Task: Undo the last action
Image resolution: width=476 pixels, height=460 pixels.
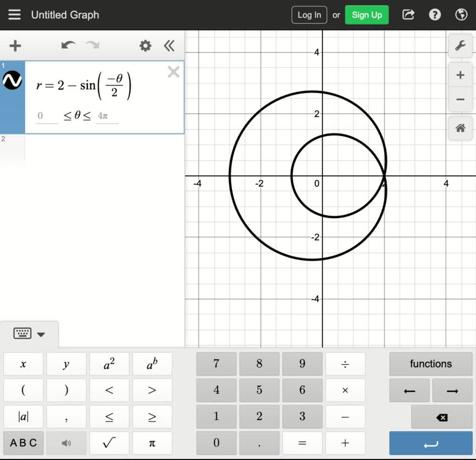Action: tap(68, 46)
